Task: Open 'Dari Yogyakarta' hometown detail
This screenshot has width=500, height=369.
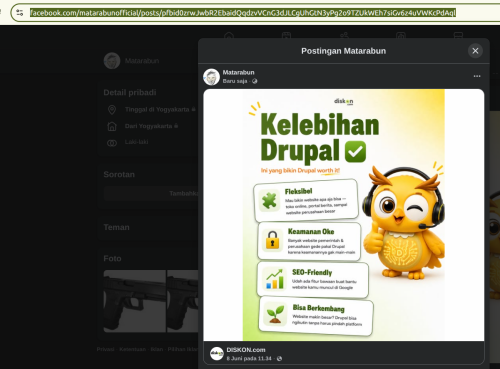Action: point(148,126)
